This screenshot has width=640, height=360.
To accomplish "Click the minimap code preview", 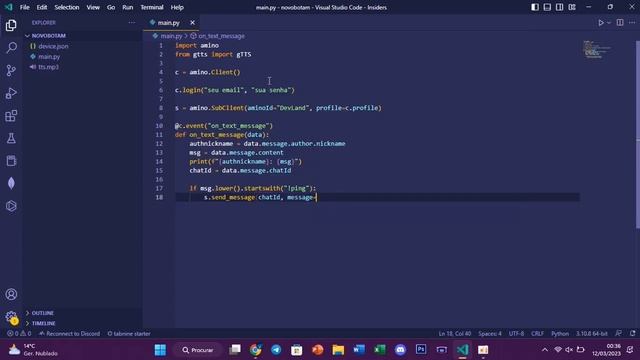I will coord(597,49).
